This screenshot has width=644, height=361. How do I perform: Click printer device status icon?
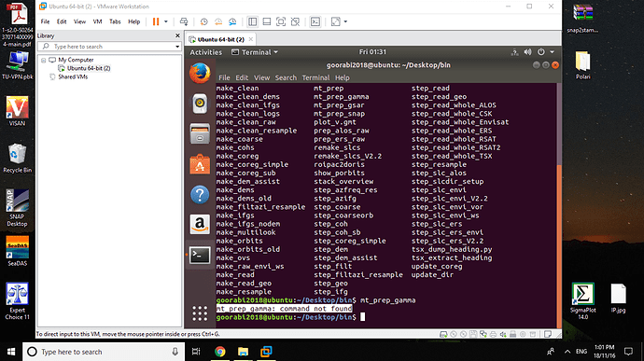pyautogui.click(x=494, y=334)
